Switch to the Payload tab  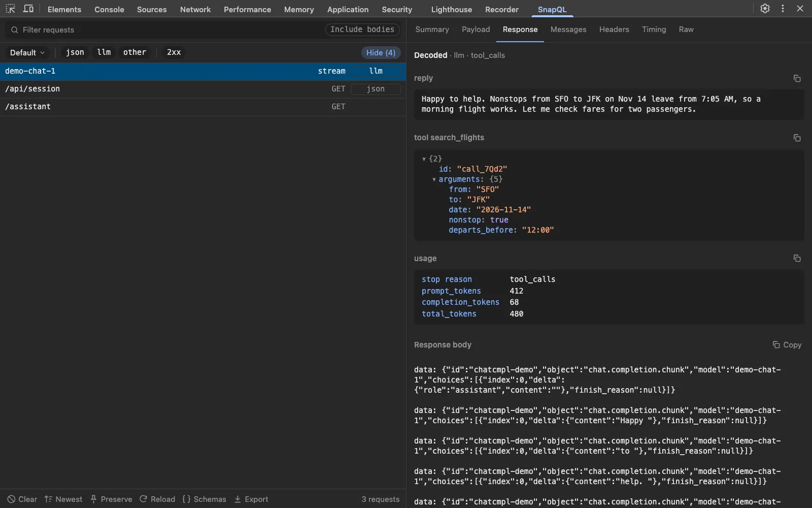(x=476, y=29)
